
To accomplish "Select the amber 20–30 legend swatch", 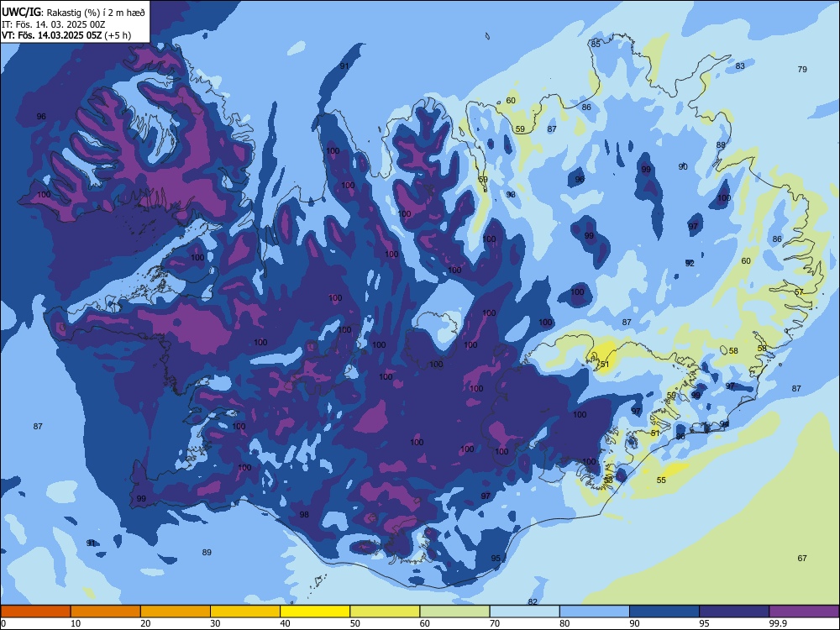I will click(176, 612).
